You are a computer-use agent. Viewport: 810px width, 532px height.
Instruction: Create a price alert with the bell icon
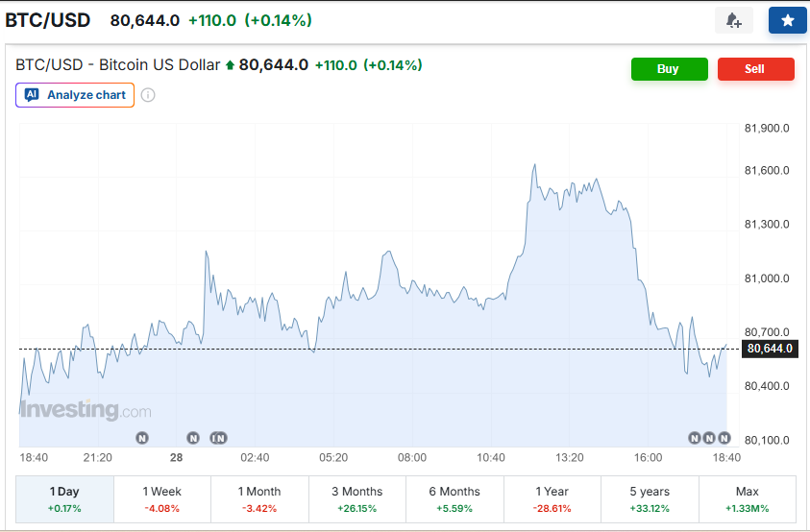733,21
